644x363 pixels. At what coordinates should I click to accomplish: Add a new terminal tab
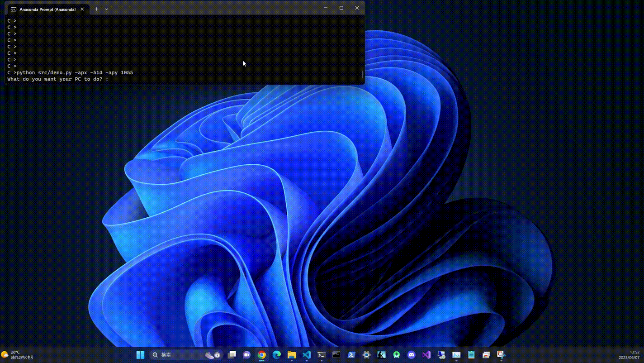click(x=96, y=9)
